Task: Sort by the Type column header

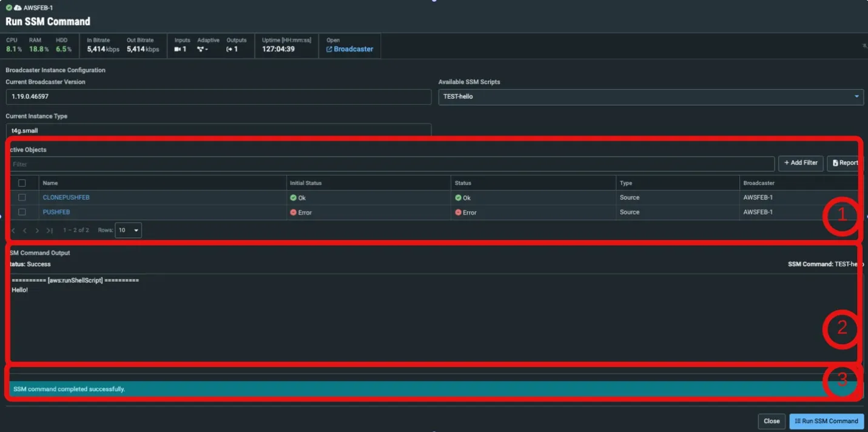Action: (626, 183)
